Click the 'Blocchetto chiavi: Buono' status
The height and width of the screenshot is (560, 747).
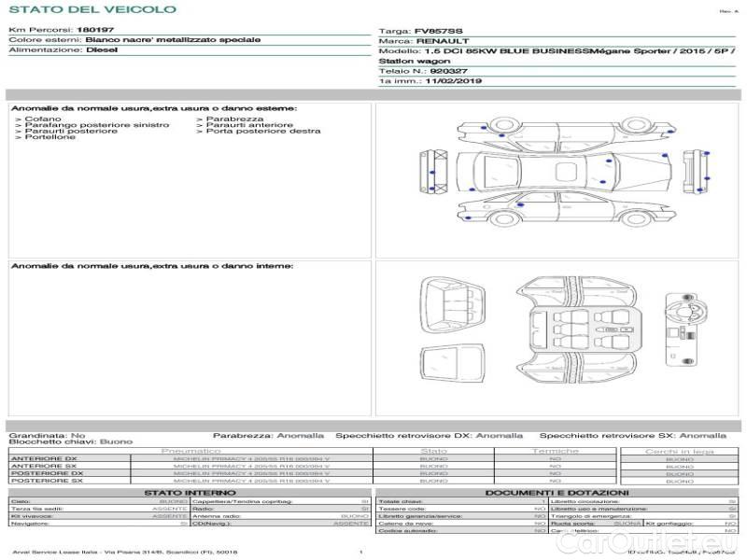[x=71, y=441]
